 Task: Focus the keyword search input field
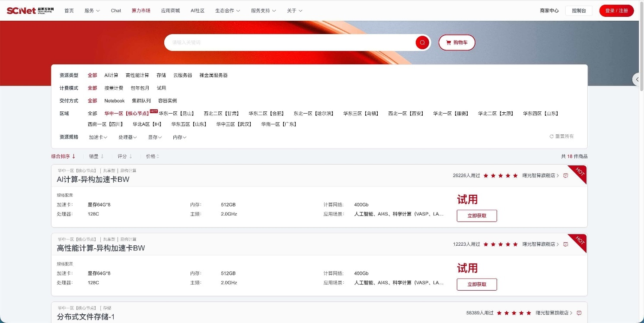[290, 42]
